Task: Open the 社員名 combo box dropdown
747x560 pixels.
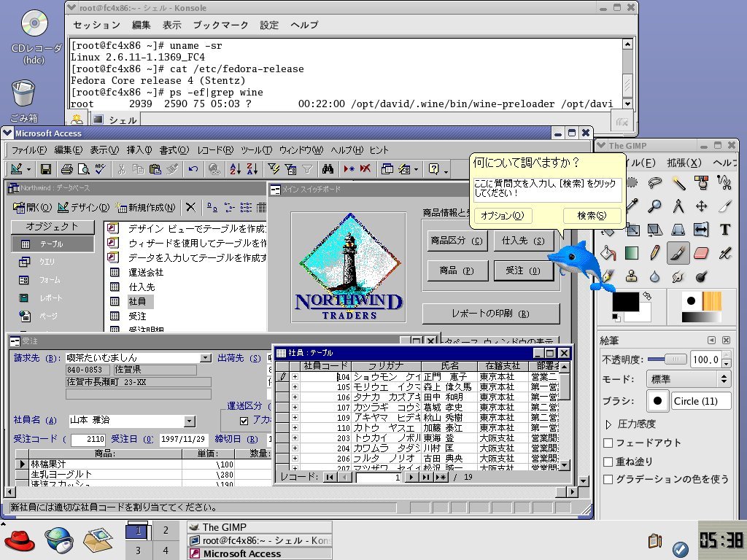Action: click(x=190, y=421)
